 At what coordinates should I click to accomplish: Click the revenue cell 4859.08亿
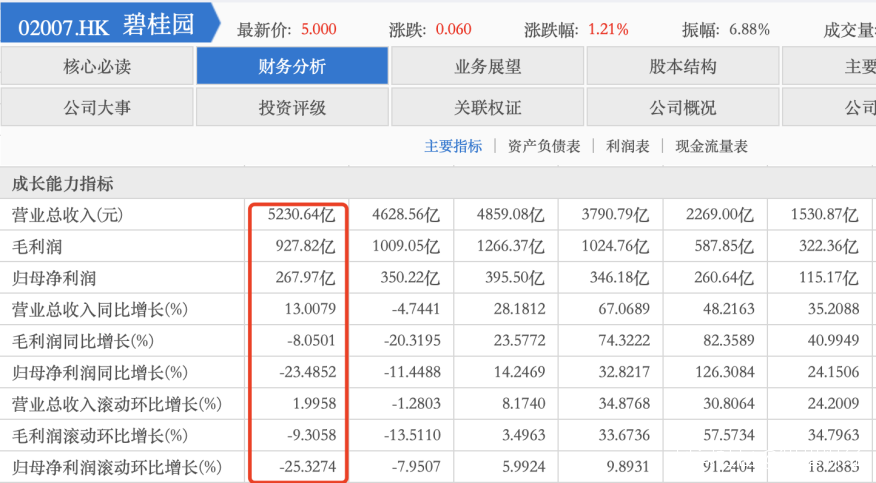click(511, 214)
